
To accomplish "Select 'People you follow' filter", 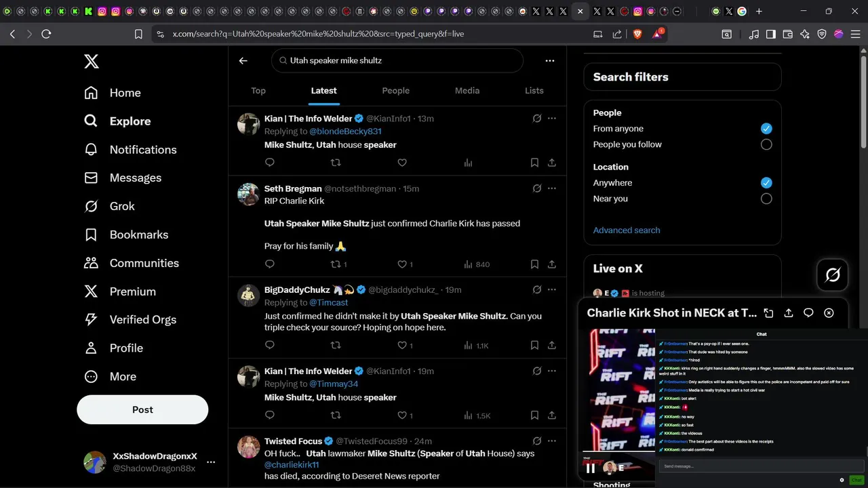I will pos(766,144).
